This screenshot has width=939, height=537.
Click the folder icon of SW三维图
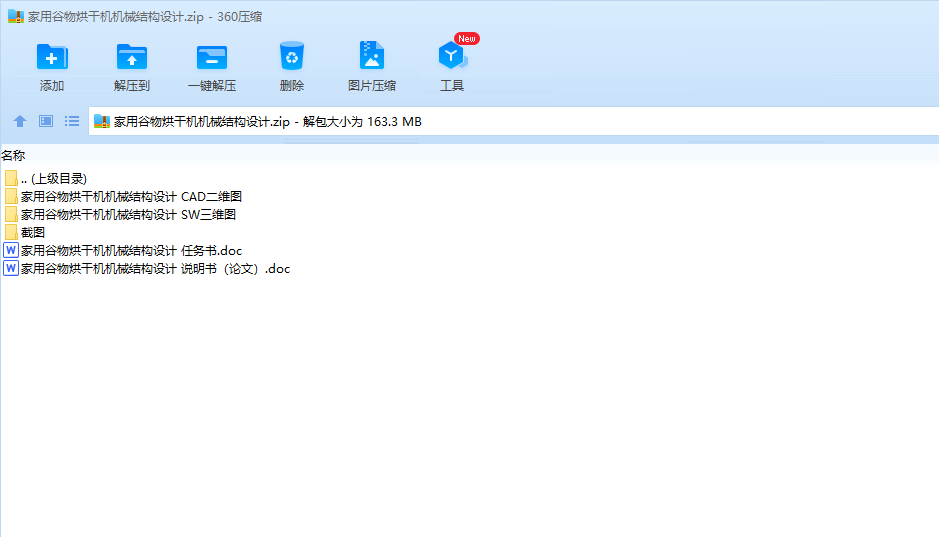coord(11,214)
